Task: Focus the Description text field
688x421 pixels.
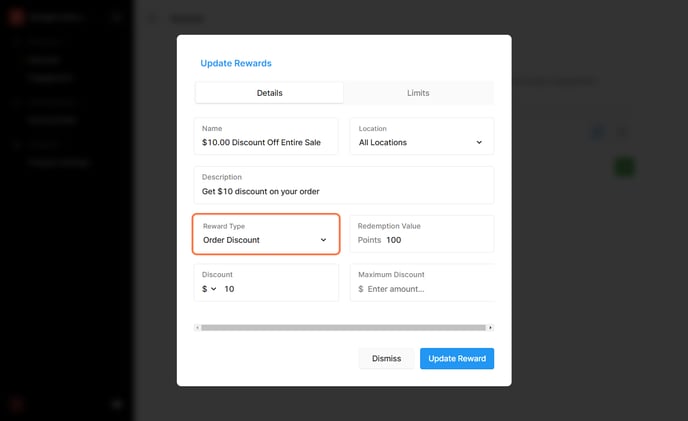Action: [344, 185]
